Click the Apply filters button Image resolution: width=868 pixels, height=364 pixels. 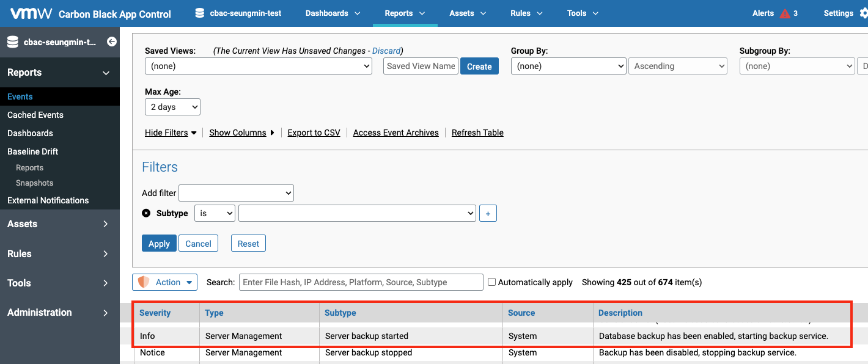[x=159, y=243]
